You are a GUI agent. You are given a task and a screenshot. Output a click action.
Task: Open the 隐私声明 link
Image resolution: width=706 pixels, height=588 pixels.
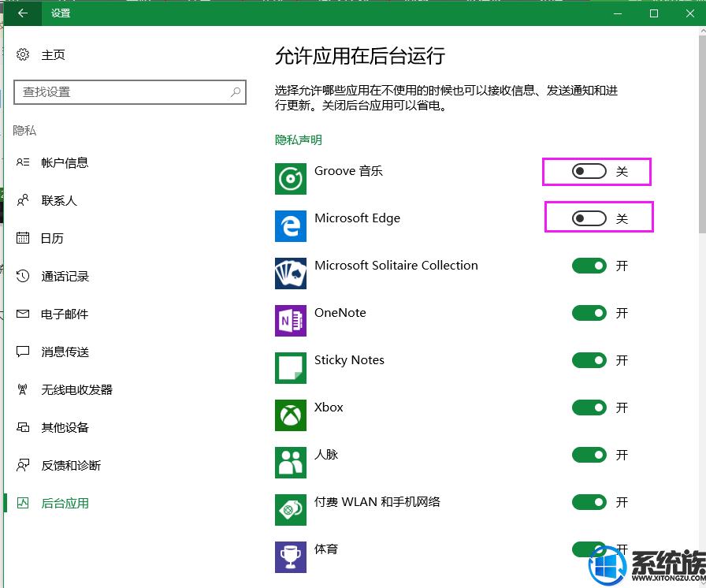pos(298,140)
